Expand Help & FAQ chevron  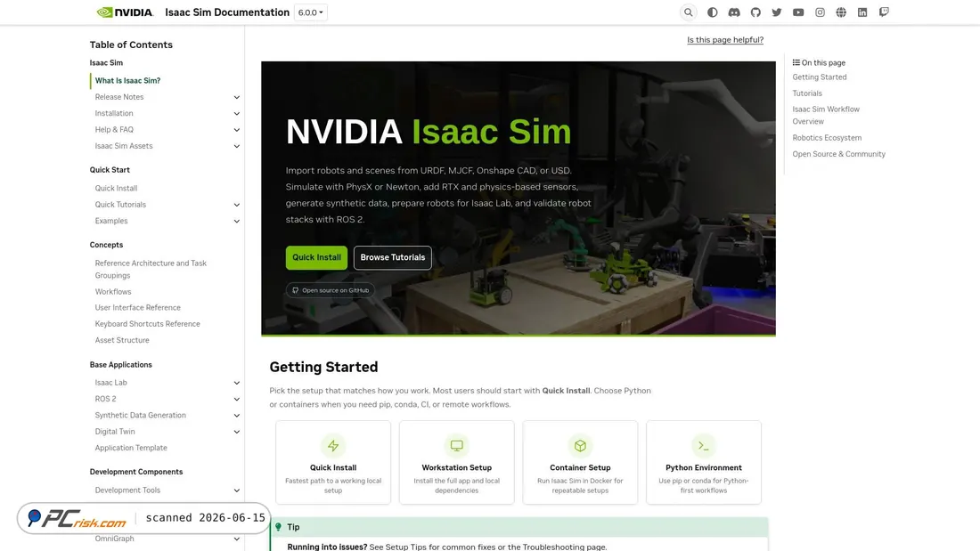(x=237, y=129)
